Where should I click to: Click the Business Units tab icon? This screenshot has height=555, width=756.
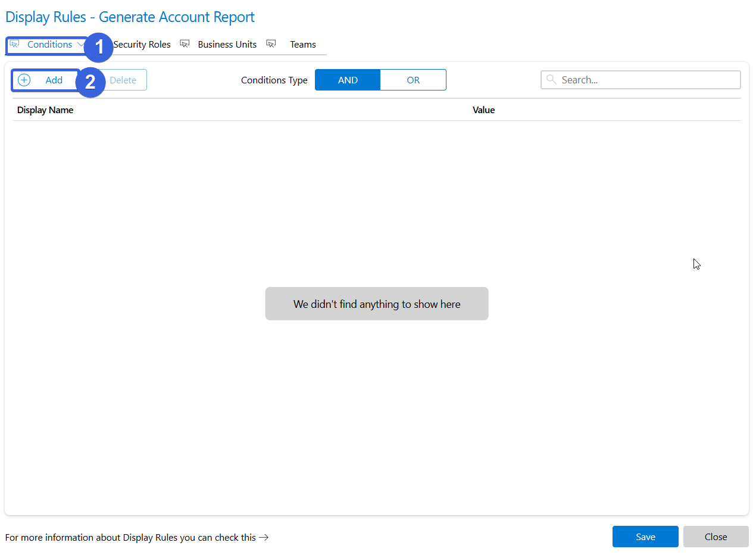click(185, 44)
